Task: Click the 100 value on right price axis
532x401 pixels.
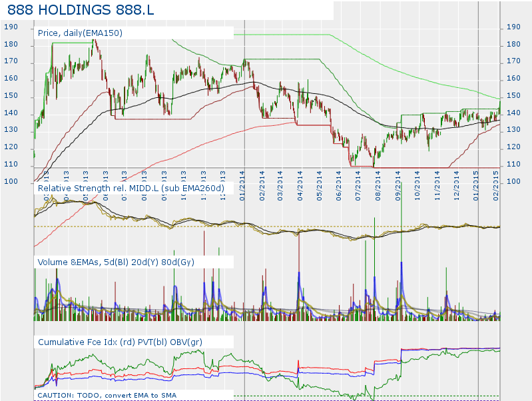Action: coord(513,181)
